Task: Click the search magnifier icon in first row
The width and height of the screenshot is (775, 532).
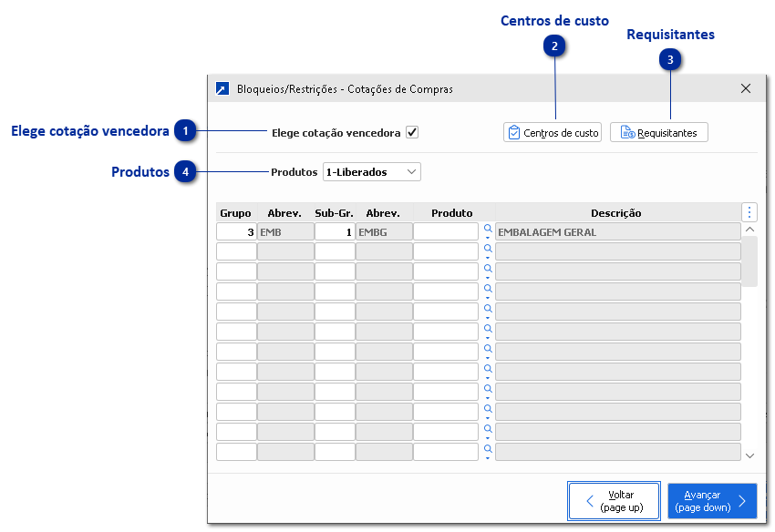Action: pyautogui.click(x=488, y=230)
